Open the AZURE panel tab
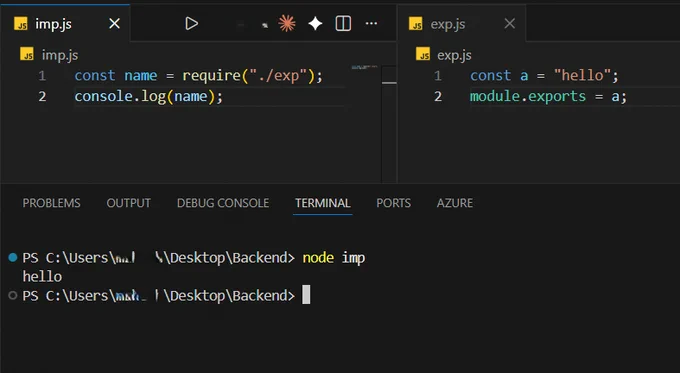This screenshot has height=373, width=680. tap(455, 203)
